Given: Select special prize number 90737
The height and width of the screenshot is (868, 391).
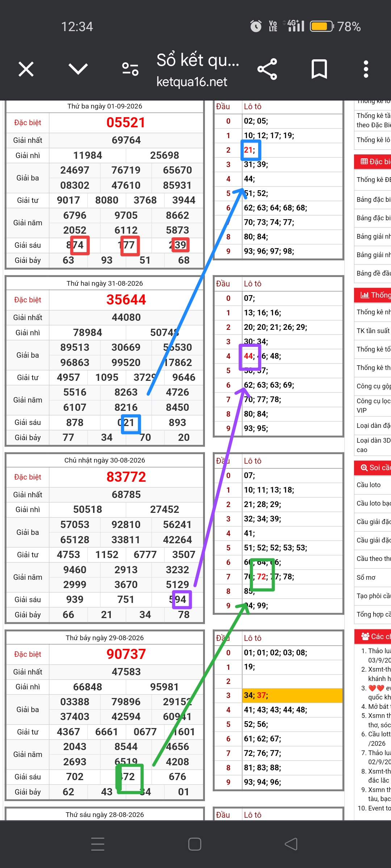Looking at the screenshot, I should 126,654.
